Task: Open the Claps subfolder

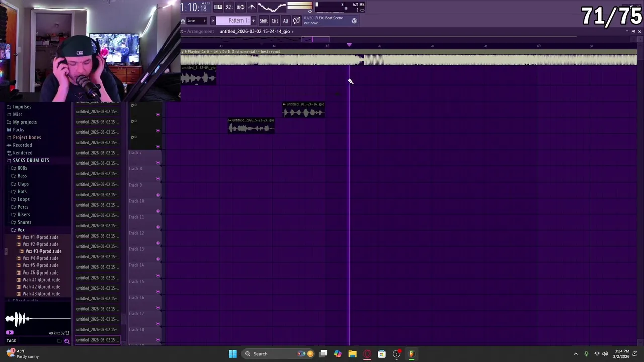Action: click(x=23, y=184)
